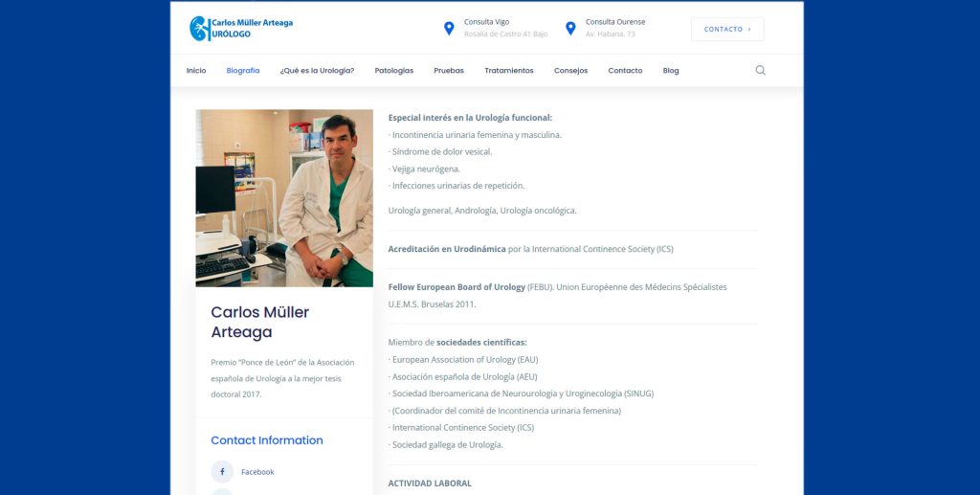This screenshot has height=495, width=980.
Task: Expand the Pruebas menu
Action: [x=449, y=71]
